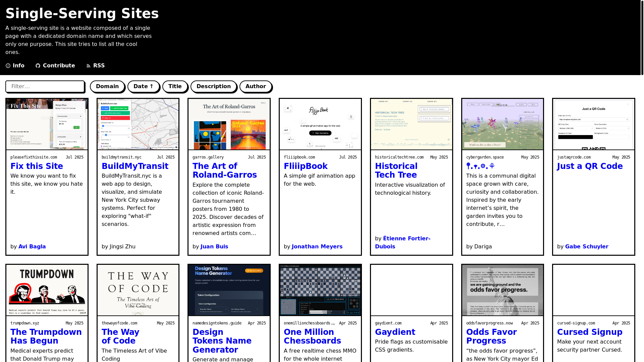Screen dimensions: 644x362
Task: Visit author Jonathan Meyers's page
Action: tap(317, 247)
